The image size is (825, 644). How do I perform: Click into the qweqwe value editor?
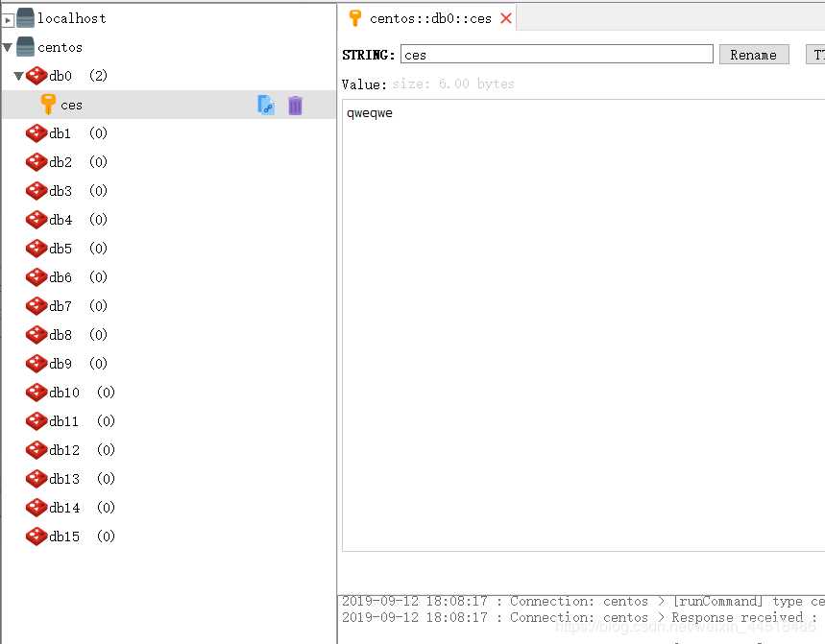pyautogui.click(x=584, y=325)
